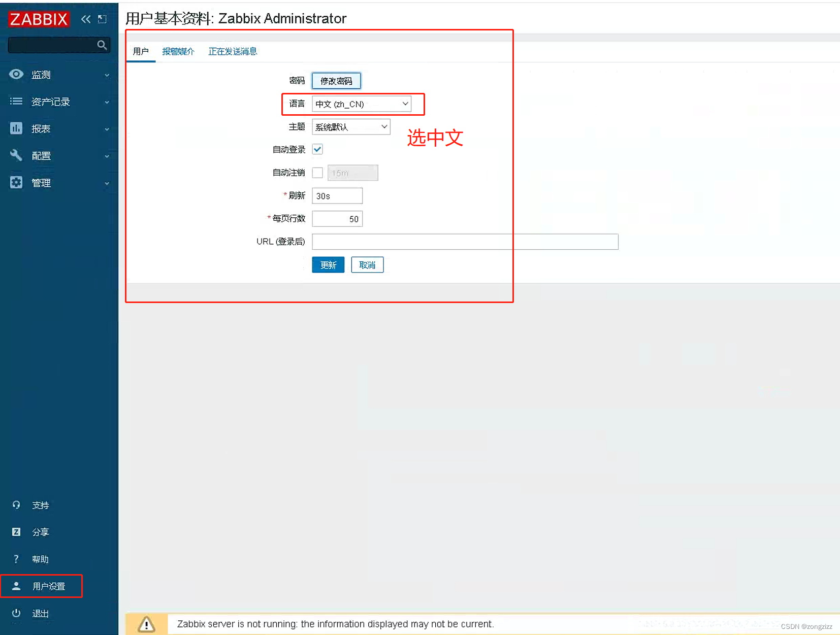Image resolution: width=840 pixels, height=635 pixels.
Task: Open the 支持 link
Action: [x=41, y=506]
